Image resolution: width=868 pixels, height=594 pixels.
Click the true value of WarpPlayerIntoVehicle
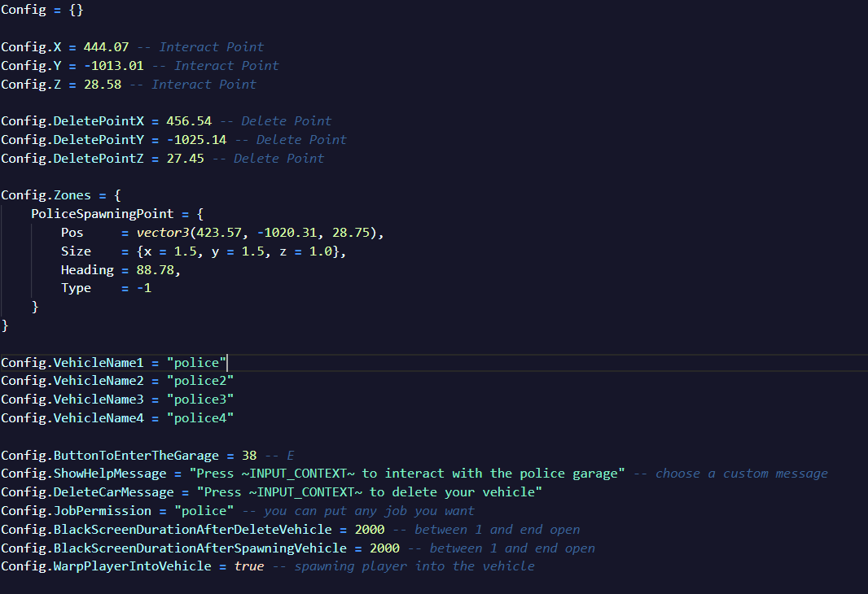[249, 566]
